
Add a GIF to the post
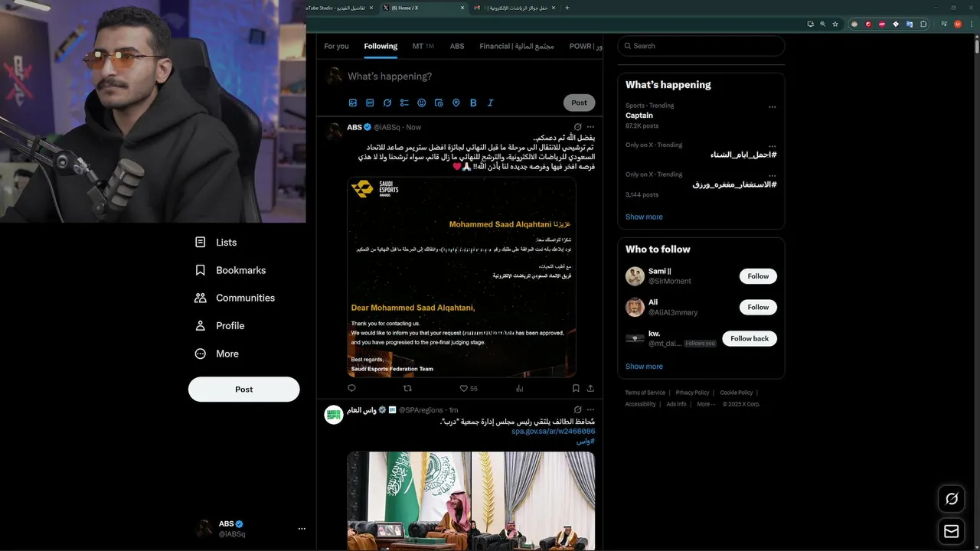[x=370, y=103]
